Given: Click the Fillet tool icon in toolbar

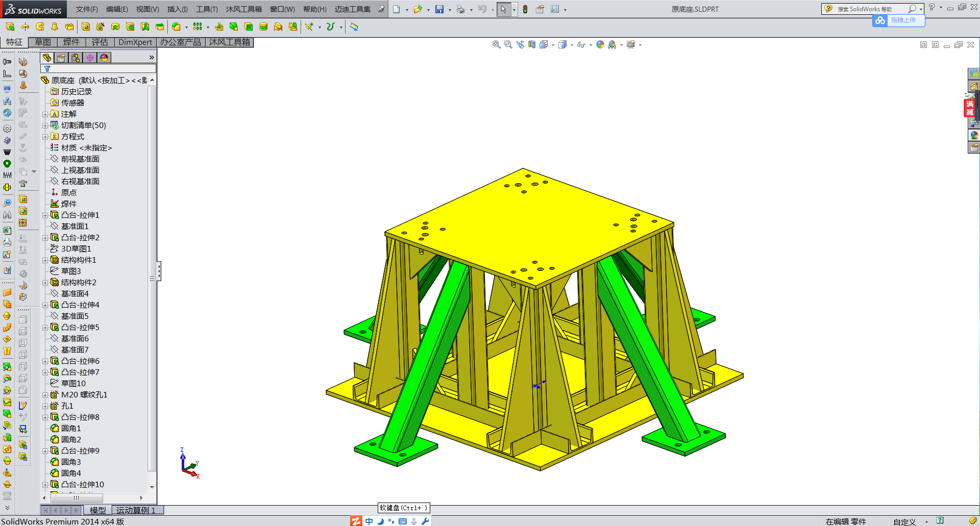Looking at the screenshot, I should click(176, 27).
